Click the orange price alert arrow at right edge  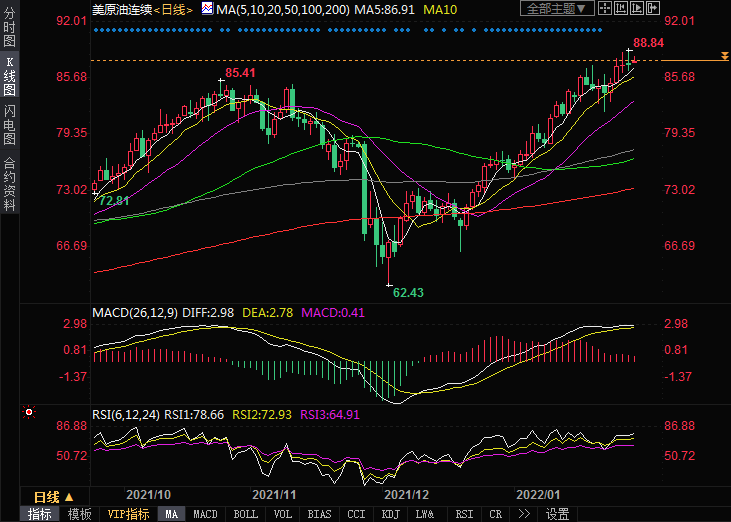coord(722,61)
